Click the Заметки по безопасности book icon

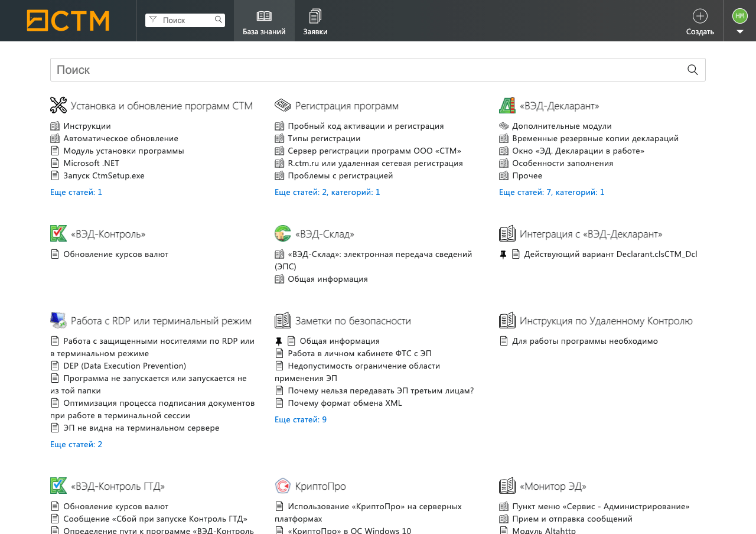click(x=283, y=320)
